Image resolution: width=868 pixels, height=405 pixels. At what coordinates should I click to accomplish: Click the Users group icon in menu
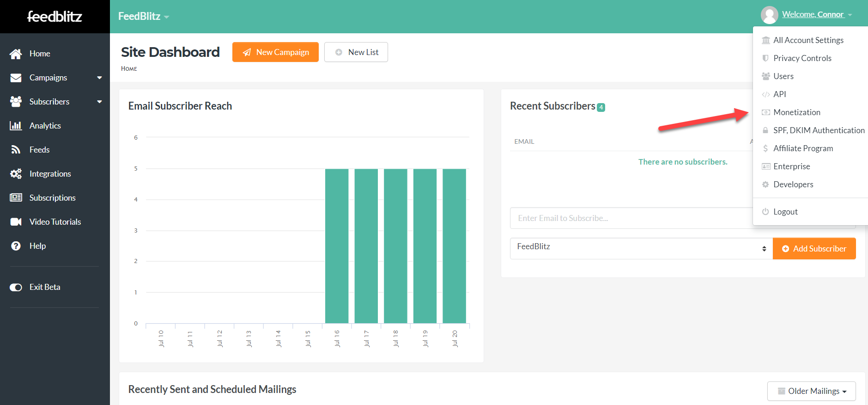[x=766, y=76]
